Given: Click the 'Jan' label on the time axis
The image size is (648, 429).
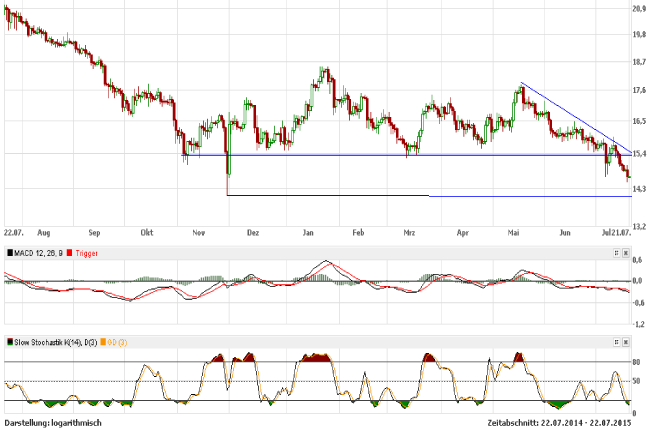Looking at the screenshot, I should 307,230.
